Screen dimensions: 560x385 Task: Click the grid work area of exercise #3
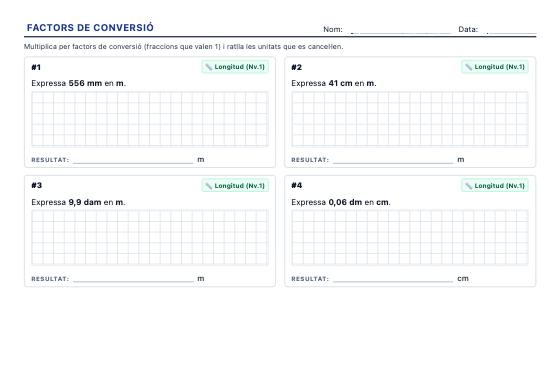(150, 238)
